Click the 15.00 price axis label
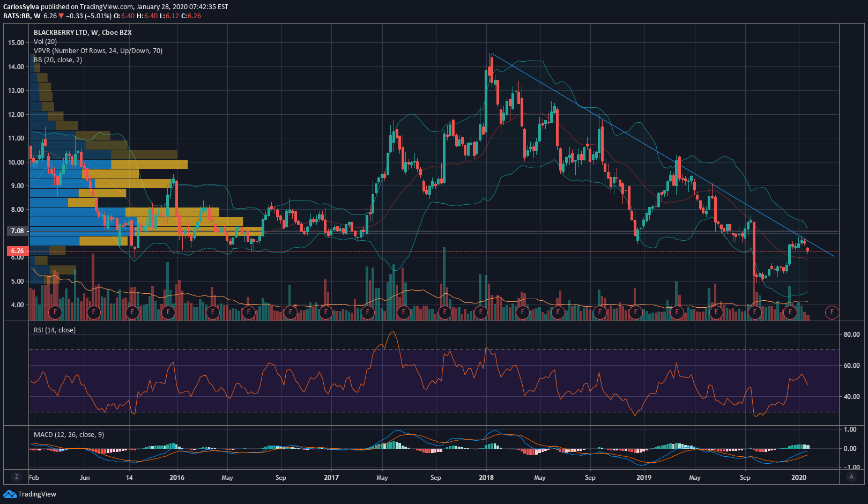 [x=16, y=43]
